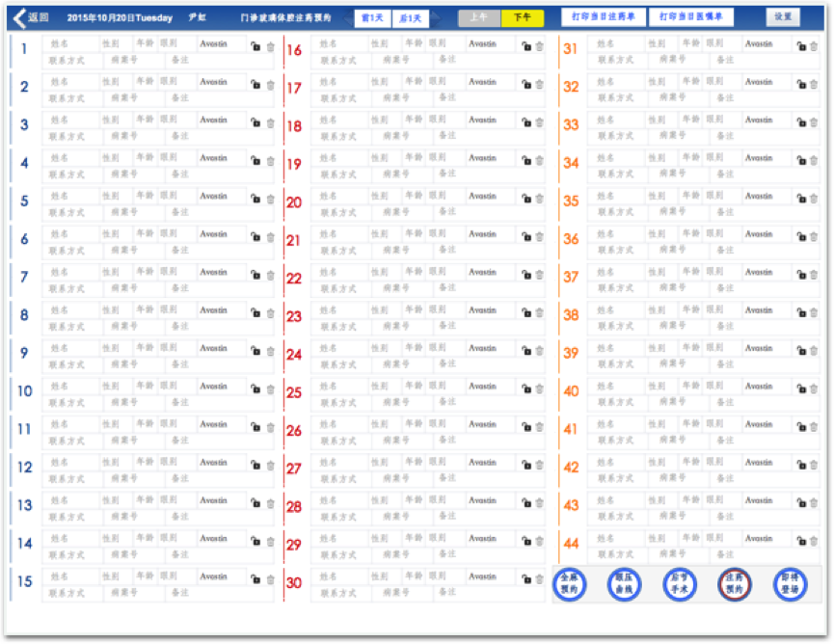
Task: Open the Avastin drug field in row 19
Action: pos(491,158)
